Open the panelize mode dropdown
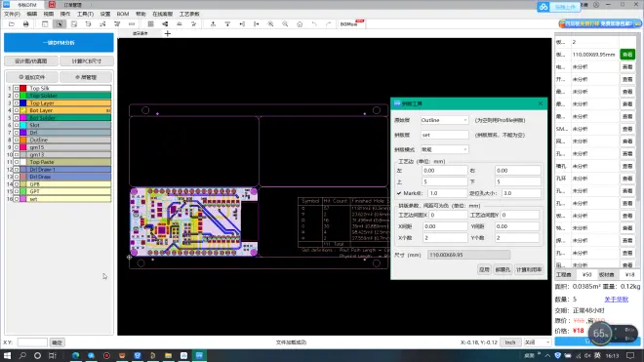This screenshot has width=644, height=362. coord(444,149)
